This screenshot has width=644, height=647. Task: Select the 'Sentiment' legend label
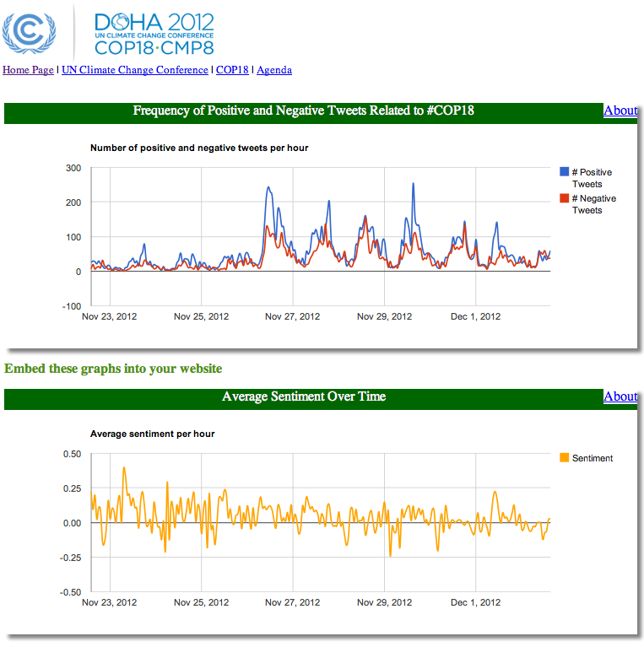pos(593,458)
